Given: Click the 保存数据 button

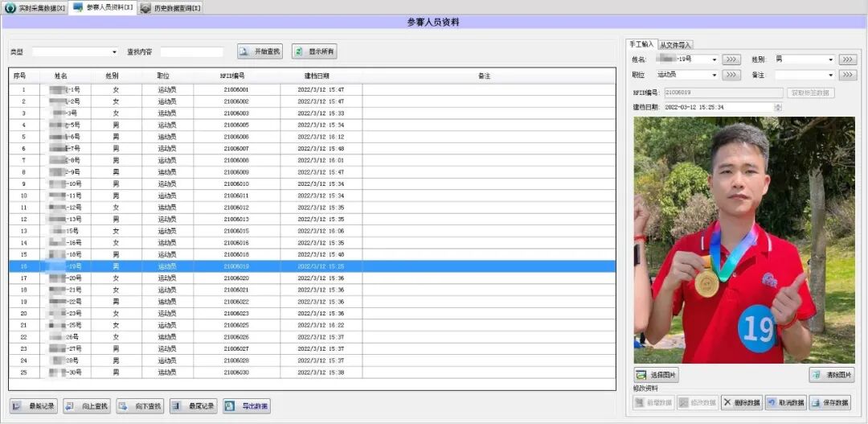Looking at the screenshot, I should pos(829,402).
